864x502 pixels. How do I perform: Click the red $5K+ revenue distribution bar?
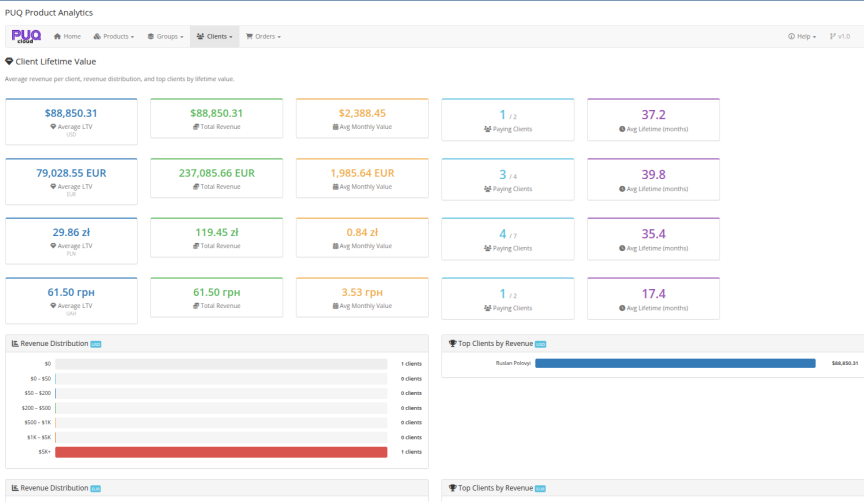click(x=221, y=452)
